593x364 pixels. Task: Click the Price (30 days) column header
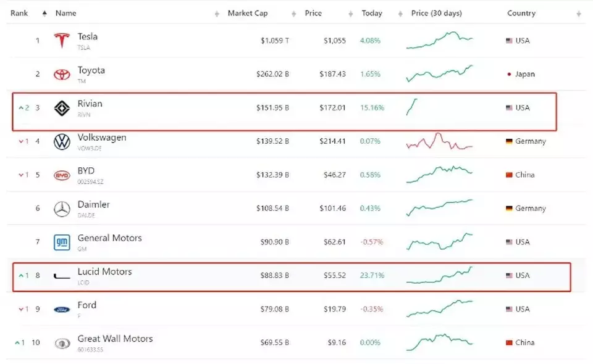[x=437, y=13]
